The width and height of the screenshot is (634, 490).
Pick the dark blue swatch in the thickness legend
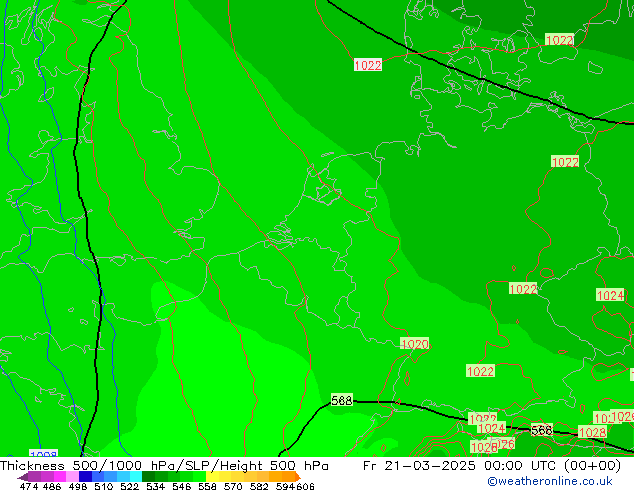85,476
